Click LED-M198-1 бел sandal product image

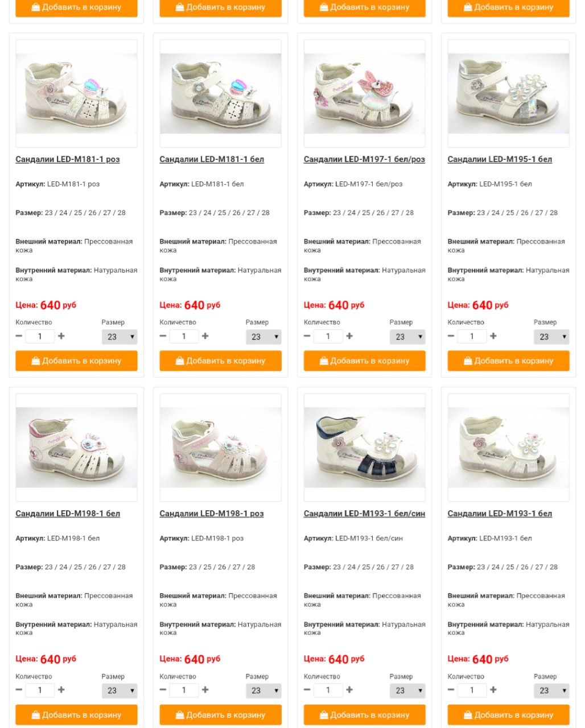(76, 448)
